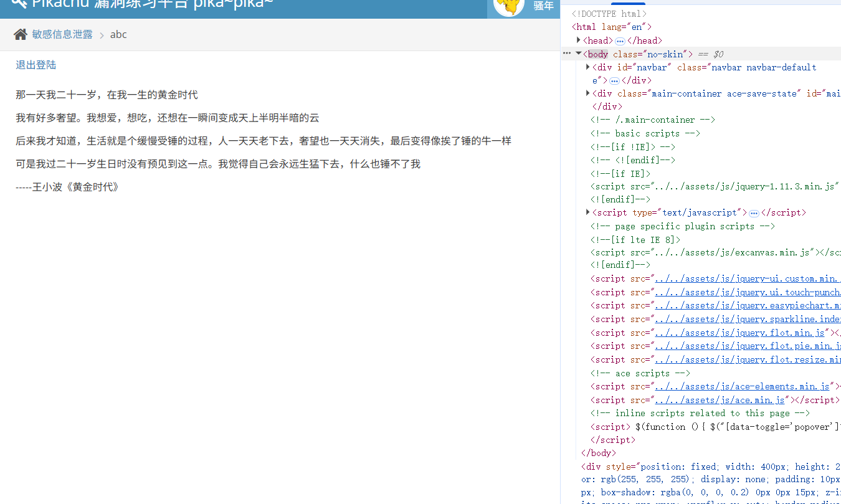Select the "inline scripts related to this page" comment
Viewport: 841px width, 504px height.
(x=700, y=413)
